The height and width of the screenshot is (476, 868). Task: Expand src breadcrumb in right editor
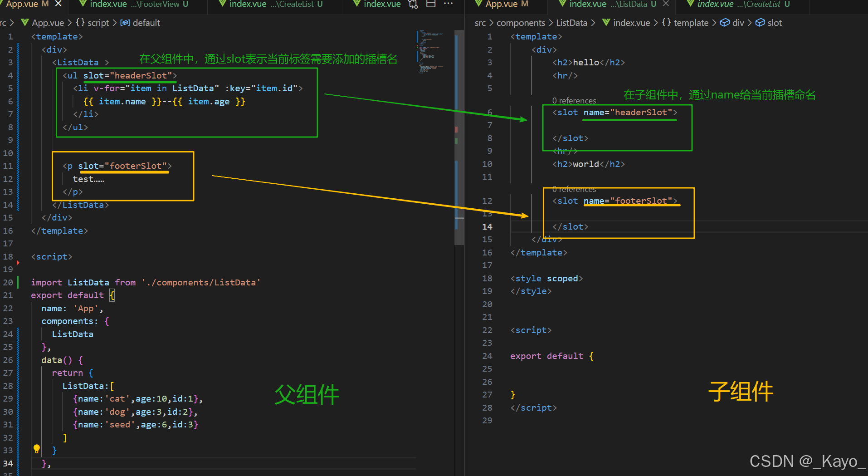tap(480, 23)
